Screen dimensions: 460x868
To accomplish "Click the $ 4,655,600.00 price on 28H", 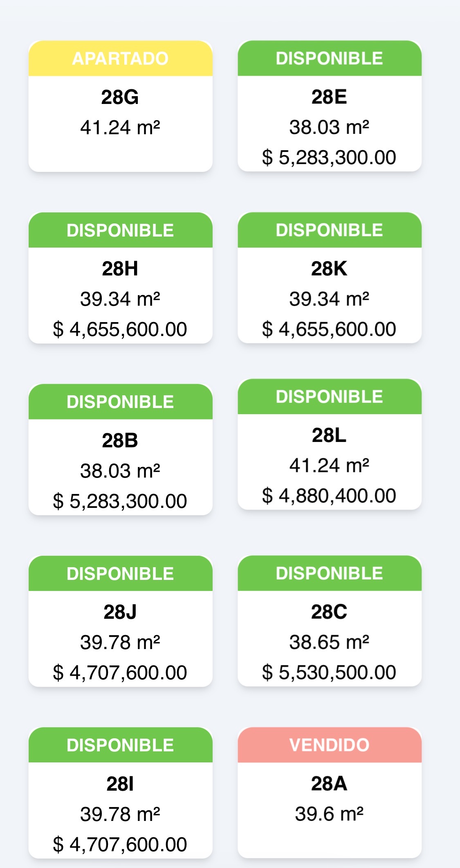I will click(x=120, y=329).
